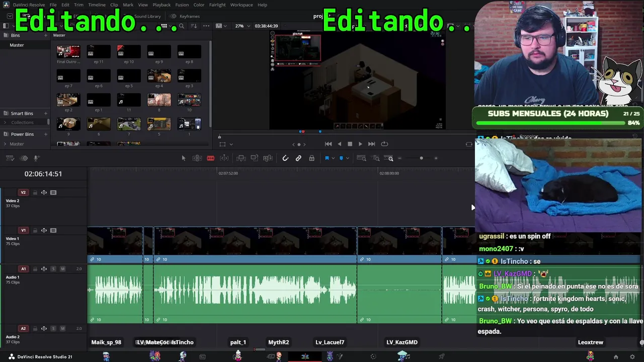
Task: Add a new Smart Bin
Action: [45, 114]
